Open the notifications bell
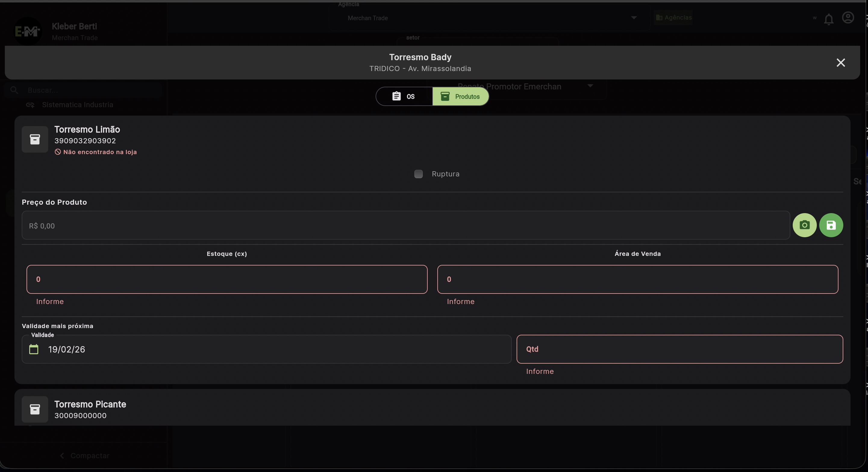The height and width of the screenshot is (472, 868). (829, 20)
